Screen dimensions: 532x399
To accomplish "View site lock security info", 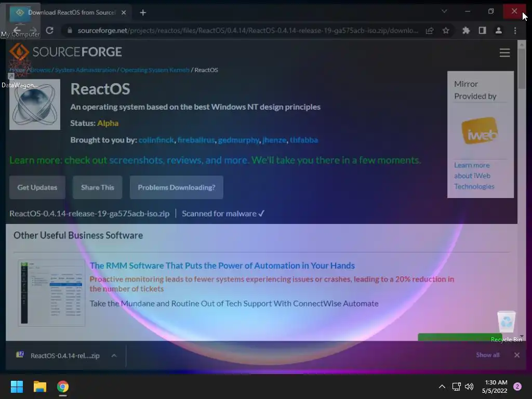I will tap(70, 31).
